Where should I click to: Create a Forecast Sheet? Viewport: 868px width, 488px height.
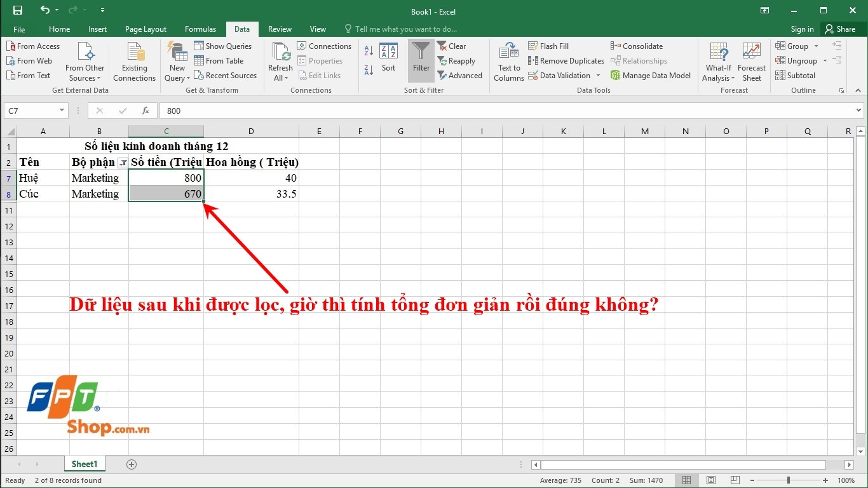[752, 62]
